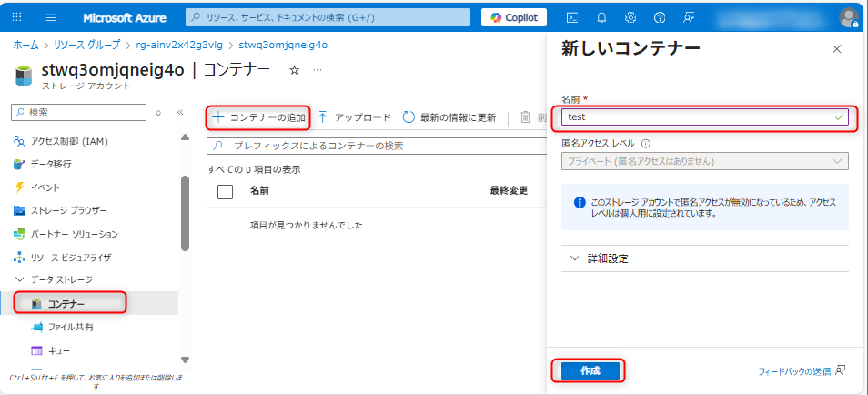Open the hamburger portal menu
This screenshot has width=868, height=395.
(51, 17)
